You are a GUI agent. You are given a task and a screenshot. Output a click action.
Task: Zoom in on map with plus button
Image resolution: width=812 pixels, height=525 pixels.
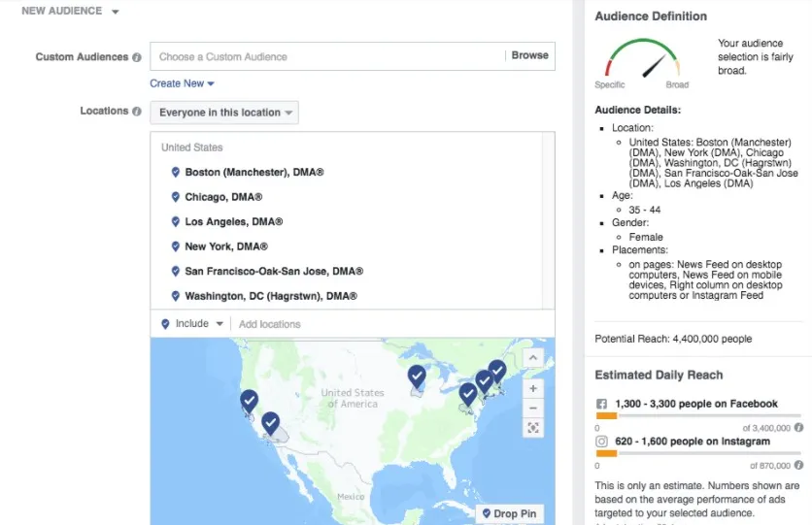532,388
